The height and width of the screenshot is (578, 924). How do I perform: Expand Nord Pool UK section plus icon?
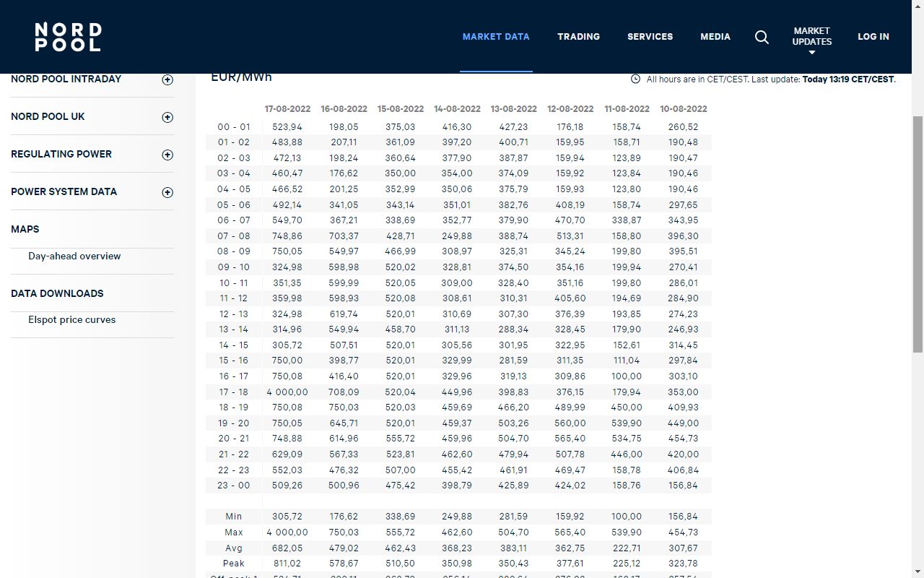tap(167, 117)
